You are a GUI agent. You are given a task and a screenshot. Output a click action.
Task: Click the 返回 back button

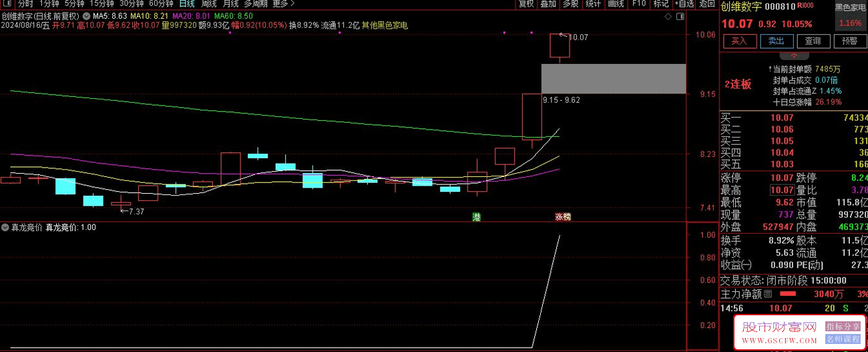click(707, 3)
